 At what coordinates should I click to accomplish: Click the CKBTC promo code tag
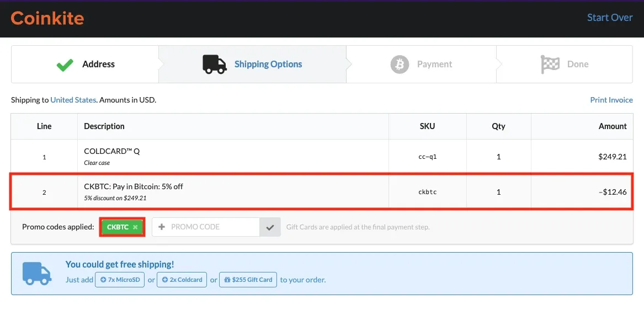(x=123, y=227)
